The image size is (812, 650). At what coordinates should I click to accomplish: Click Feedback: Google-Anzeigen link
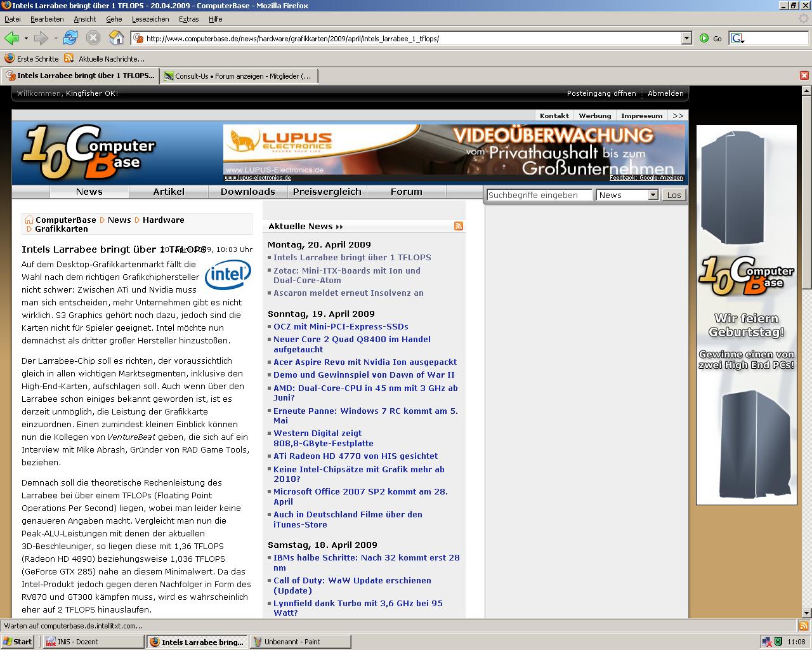[646, 178]
